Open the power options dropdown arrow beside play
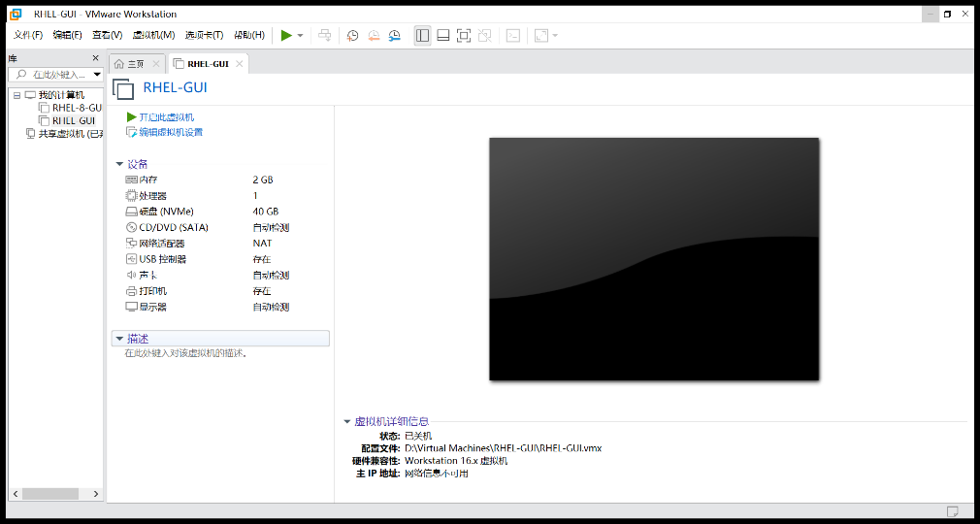This screenshot has width=980, height=524. pos(301,36)
